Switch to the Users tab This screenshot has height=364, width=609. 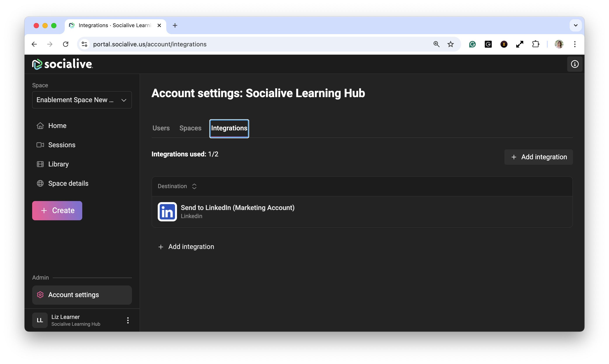pyautogui.click(x=161, y=128)
